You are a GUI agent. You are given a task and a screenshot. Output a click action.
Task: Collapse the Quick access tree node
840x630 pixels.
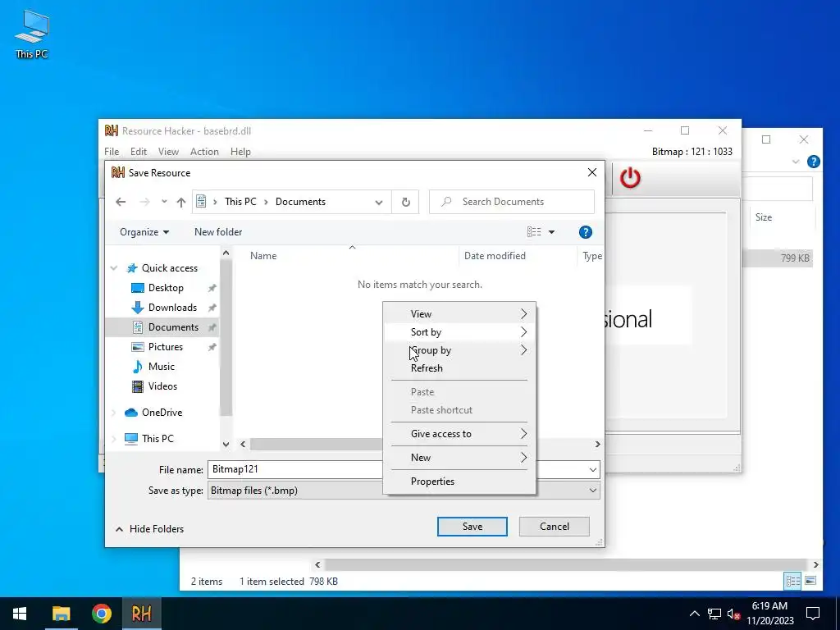(113, 268)
